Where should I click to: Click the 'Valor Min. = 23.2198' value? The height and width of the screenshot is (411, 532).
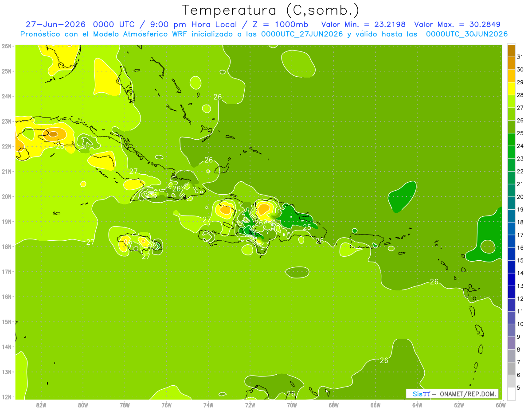click(x=363, y=24)
